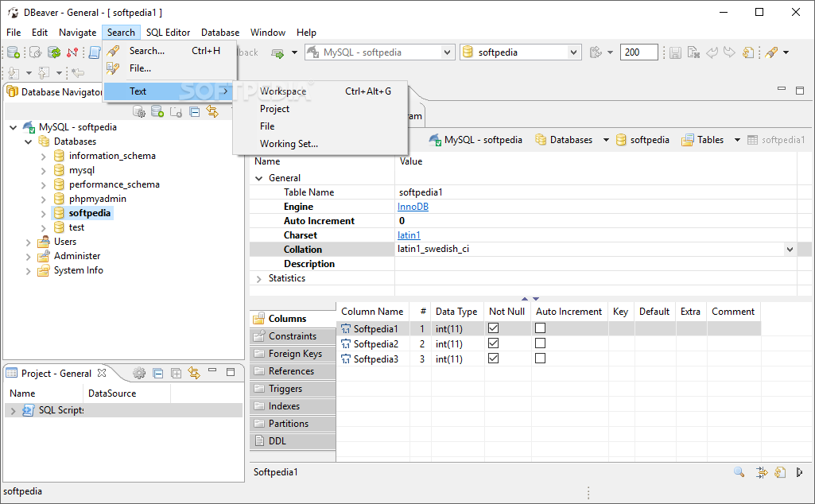Toggle Not Null checkbox for Softpedia2
Image resolution: width=815 pixels, height=504 pixels.
tap(494, 343)
